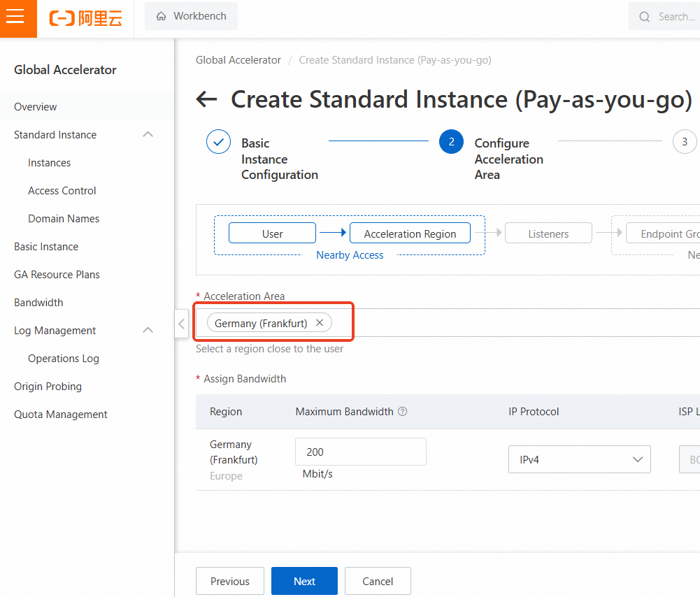Click the blue Next button

pyautogui.click(x=304, y=581)
